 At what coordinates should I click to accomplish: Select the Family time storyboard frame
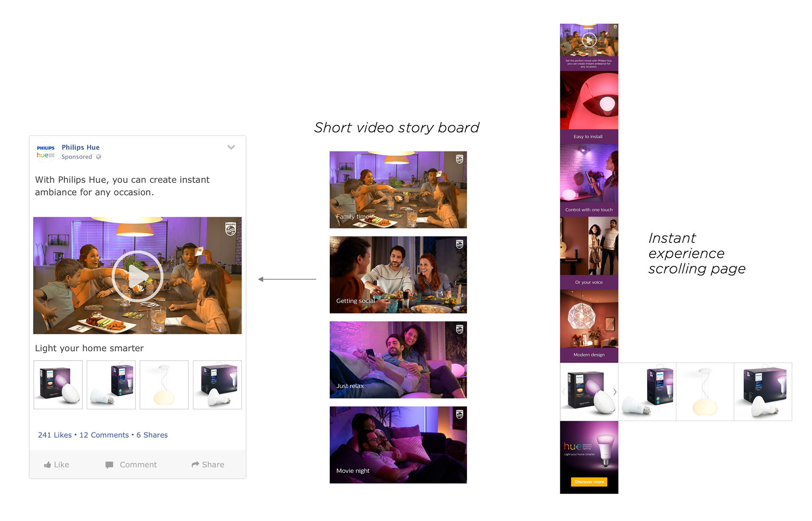coord(398,190)
